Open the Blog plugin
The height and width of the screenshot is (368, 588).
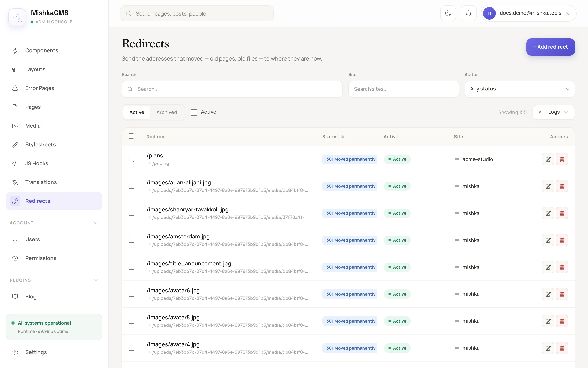[x=54, y=296]
